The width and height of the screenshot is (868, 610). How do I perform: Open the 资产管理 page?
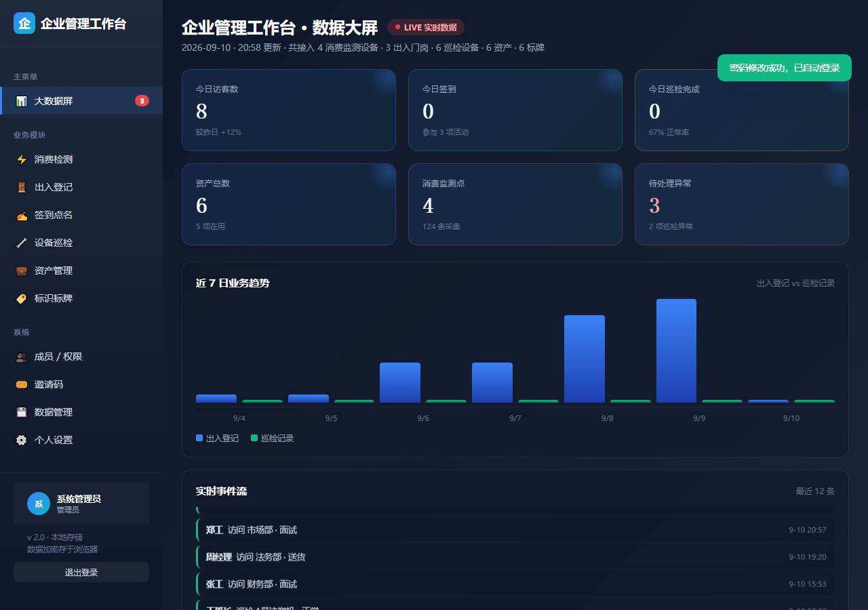[81, 270]
